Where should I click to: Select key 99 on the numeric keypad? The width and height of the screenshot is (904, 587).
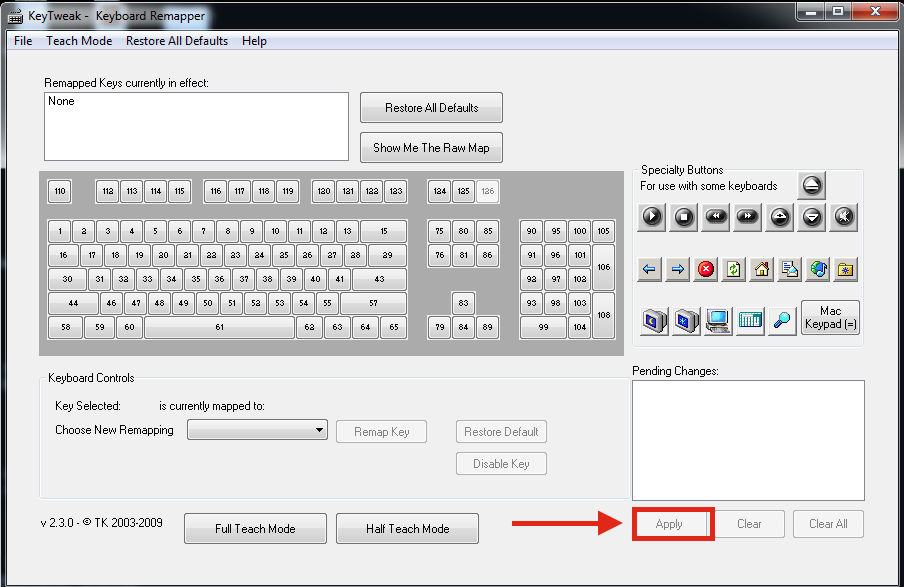[x=544, y=327]
